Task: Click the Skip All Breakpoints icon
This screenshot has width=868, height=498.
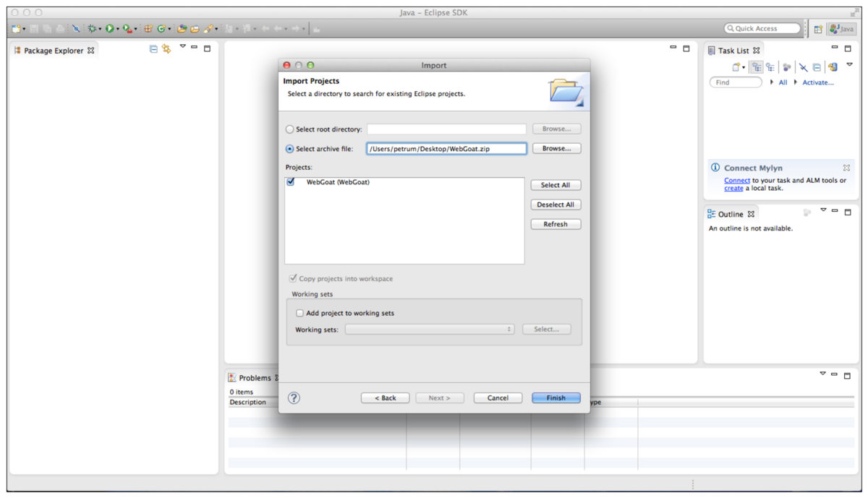Action: point(76,29)
